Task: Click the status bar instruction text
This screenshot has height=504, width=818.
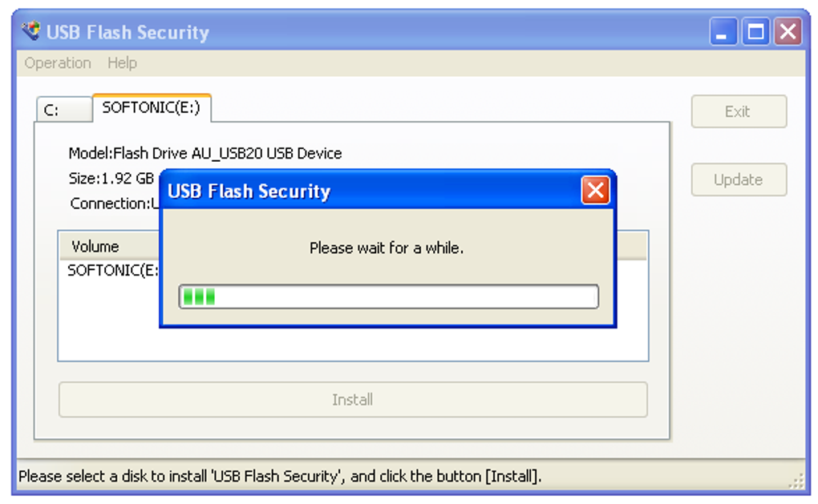Action: (x=280, y=476)
